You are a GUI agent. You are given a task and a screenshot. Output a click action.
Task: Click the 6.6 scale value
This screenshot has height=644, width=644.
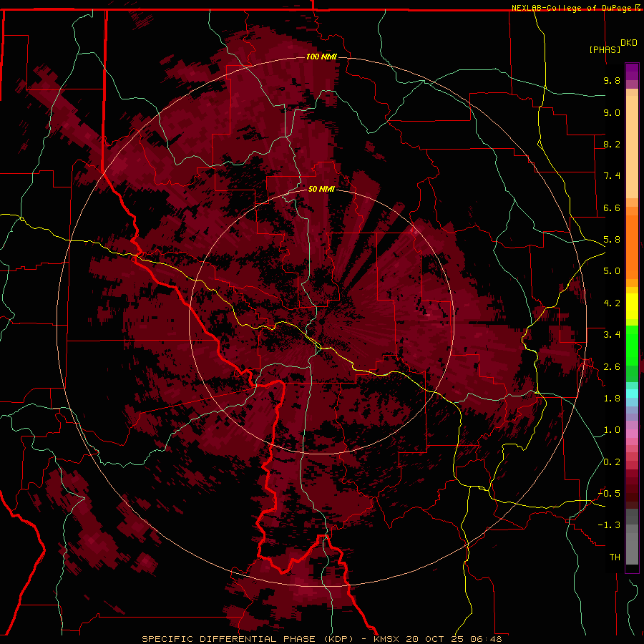pos(612,208)
